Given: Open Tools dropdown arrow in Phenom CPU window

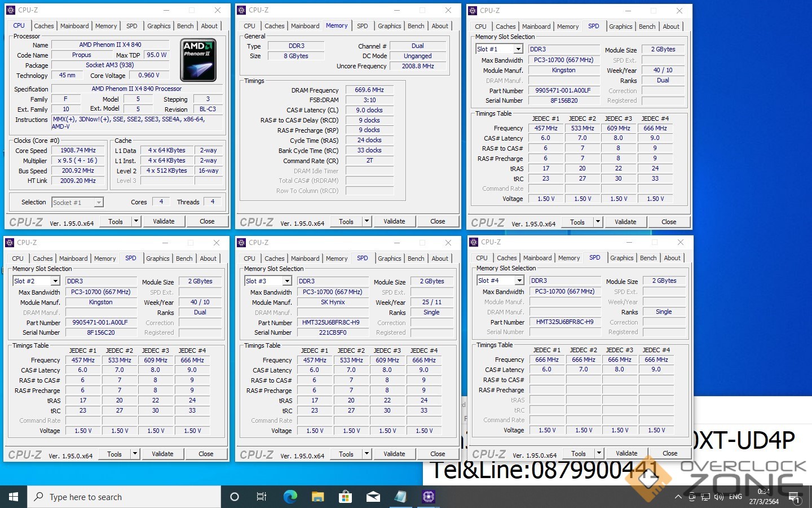Looking at the screenshot, I should click(136, 221).
